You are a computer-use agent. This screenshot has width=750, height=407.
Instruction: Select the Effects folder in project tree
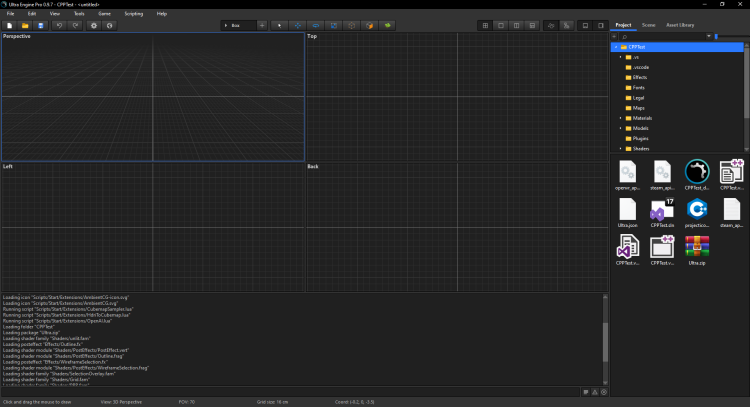click(x=639, y=77)
